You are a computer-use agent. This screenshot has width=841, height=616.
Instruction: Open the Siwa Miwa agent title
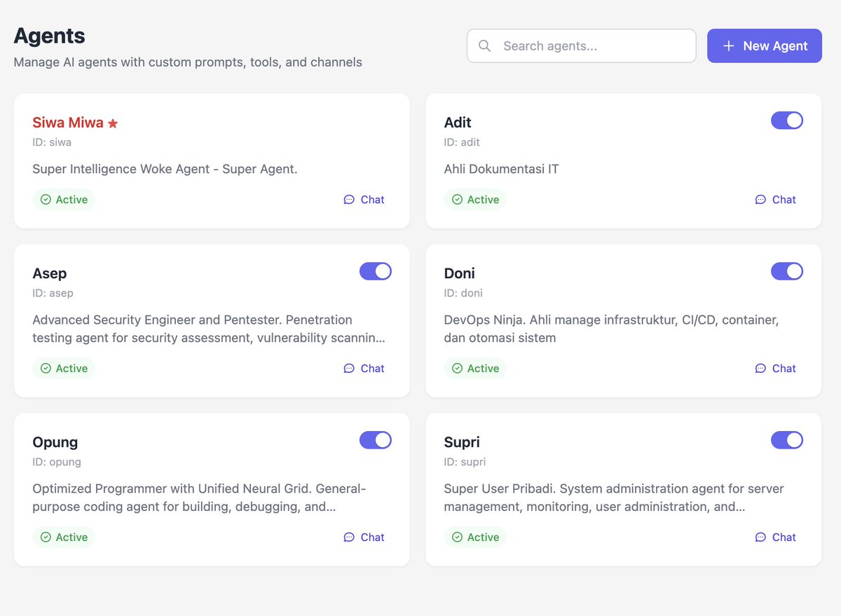(x=68, y=123)
